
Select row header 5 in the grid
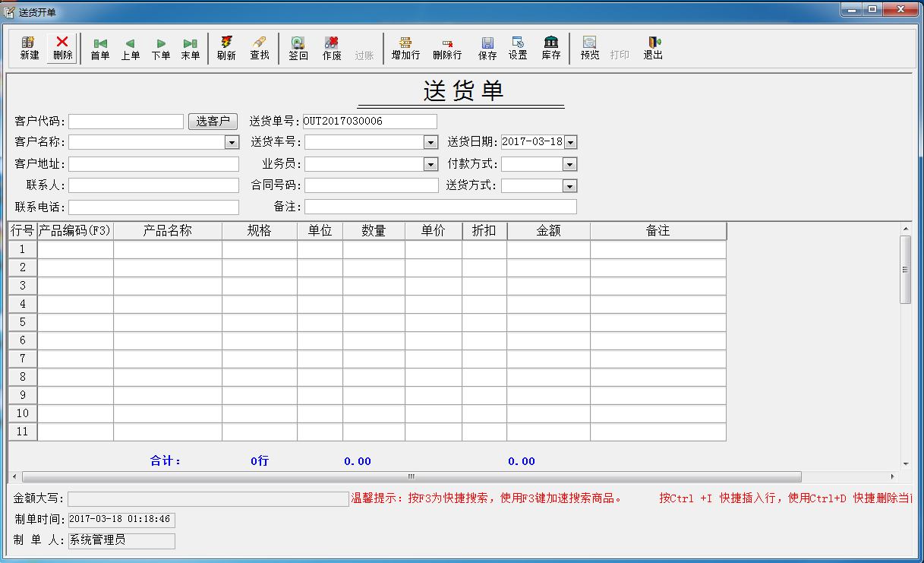point(23,322)
